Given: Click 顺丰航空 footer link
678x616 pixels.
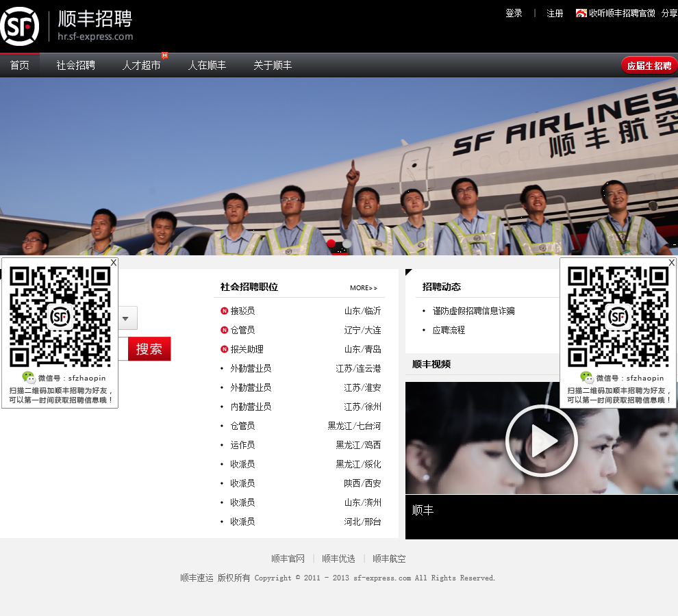Looking at the screenshot, I should coord(389,559).
